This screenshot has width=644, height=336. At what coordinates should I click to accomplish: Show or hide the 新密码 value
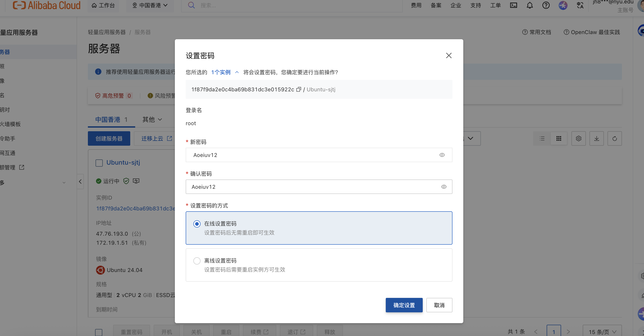[x=442, y=155]
